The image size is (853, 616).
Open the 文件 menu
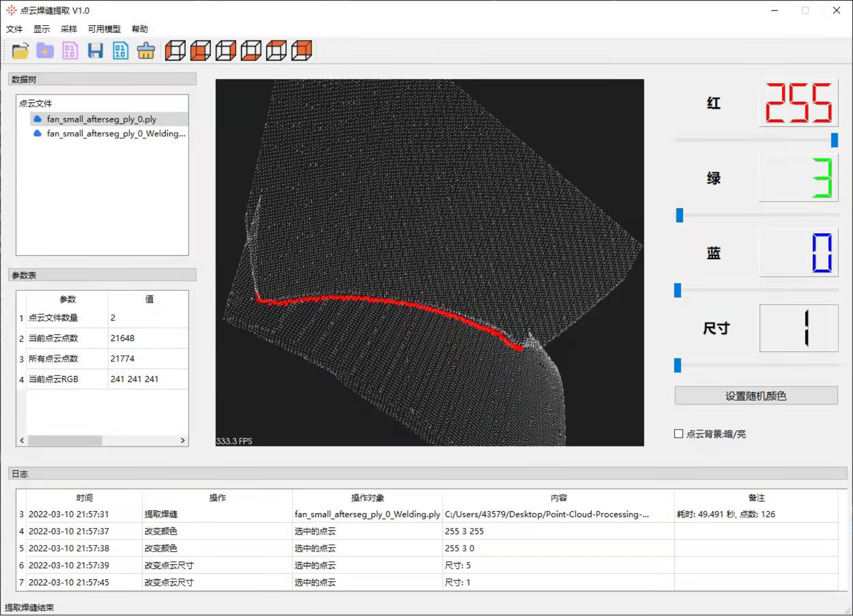pyautogui.click(x=14, y=29)
